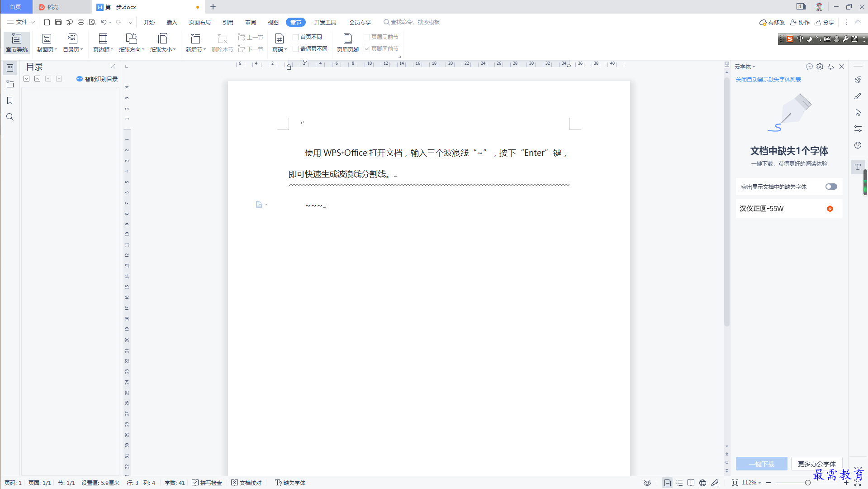The width and height of the screenshot is (868, 489).
Task: Click the 查找命令 search box
Action: [412, 22]
